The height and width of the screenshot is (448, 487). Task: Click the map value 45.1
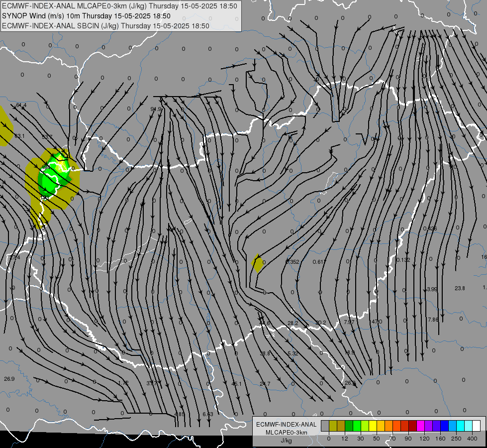[x=236, y=384]
